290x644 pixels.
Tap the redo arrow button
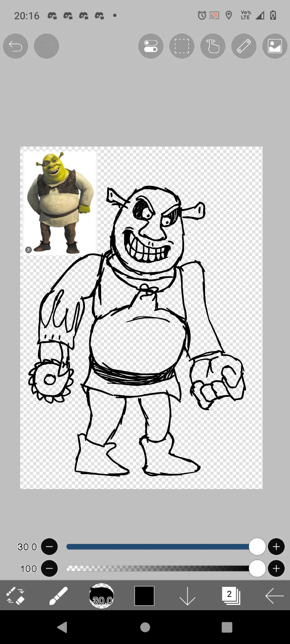pyautogui.click(x=46, y=46)
